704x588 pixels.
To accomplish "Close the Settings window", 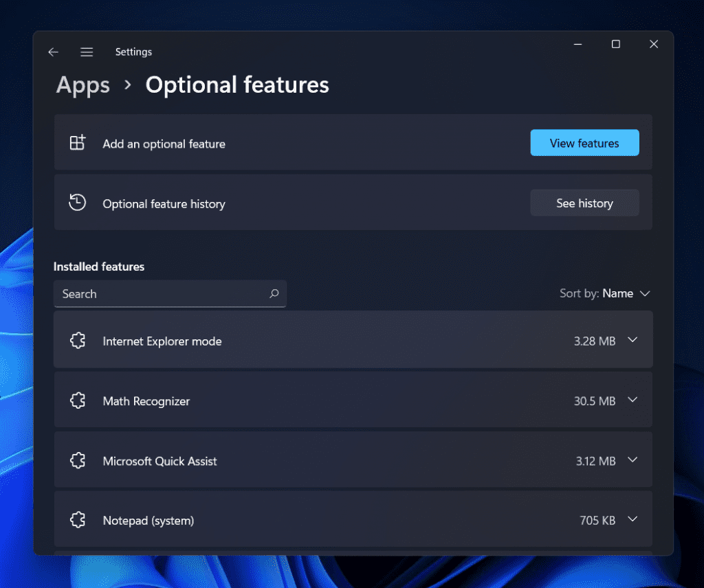I will click(654, 44).
